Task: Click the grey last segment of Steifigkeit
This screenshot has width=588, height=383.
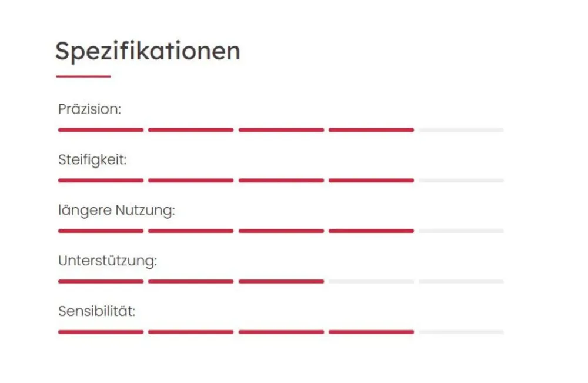Action: (x=461, y=181)
